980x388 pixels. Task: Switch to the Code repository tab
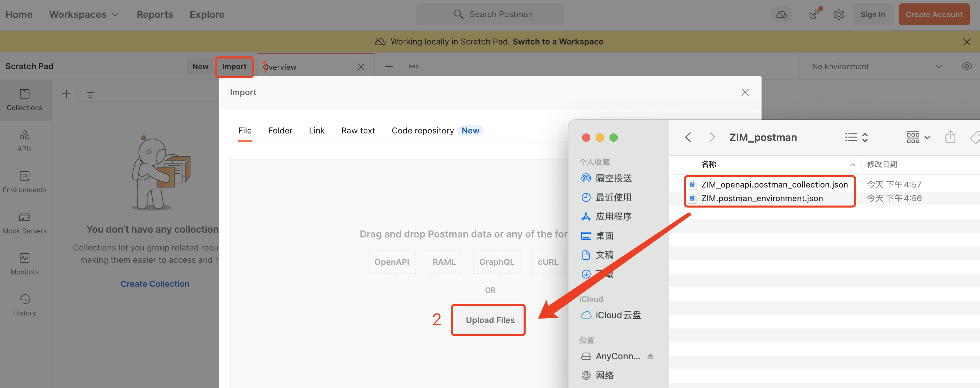437,131
